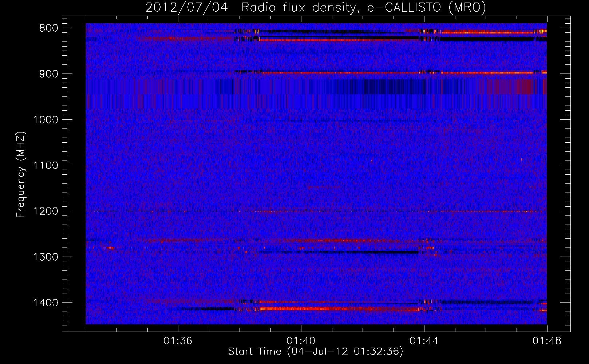The width and height of the screenshot is (589, 364).
Task: Click the 1200 frequency tick label
Action: click(46, 211)
